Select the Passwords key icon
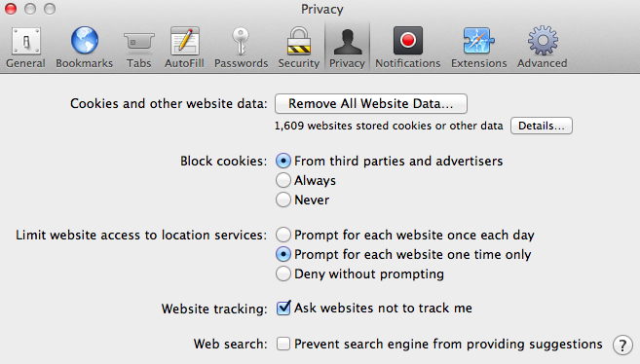Image resolution: width=640 pixels, height=364 pixels. 241,41
